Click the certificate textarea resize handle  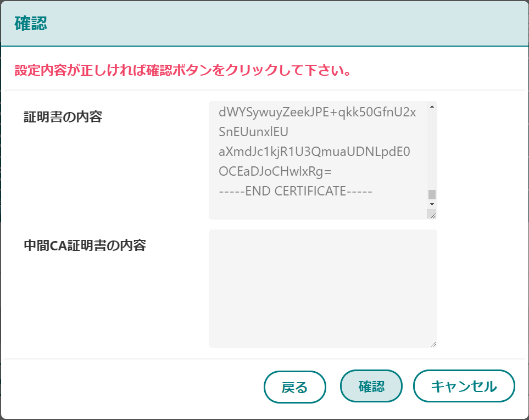tap(432, 214)
